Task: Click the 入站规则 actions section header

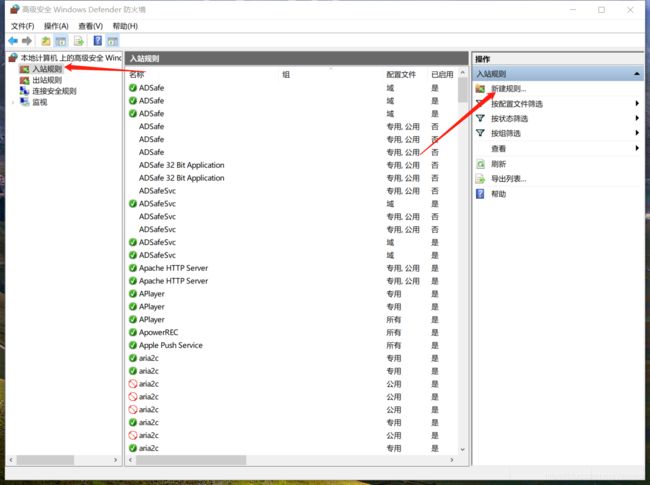Action: tap(558, 74)
